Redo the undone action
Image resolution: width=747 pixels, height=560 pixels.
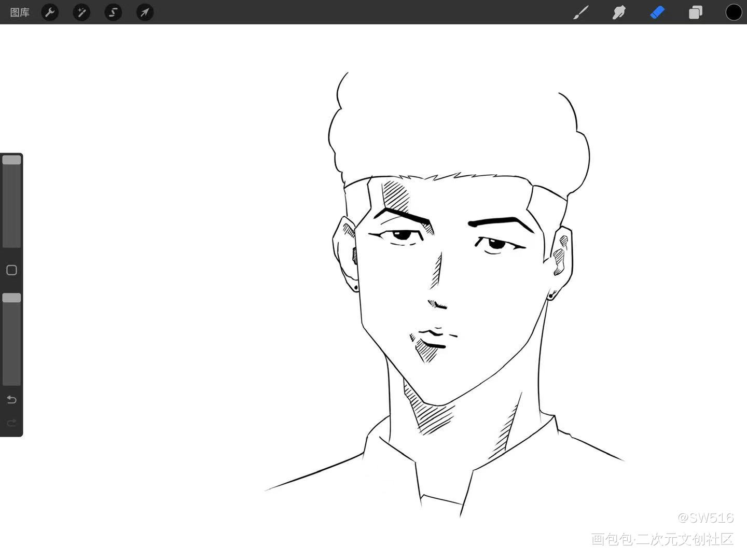pyautogui.click(x=11, y=423)
